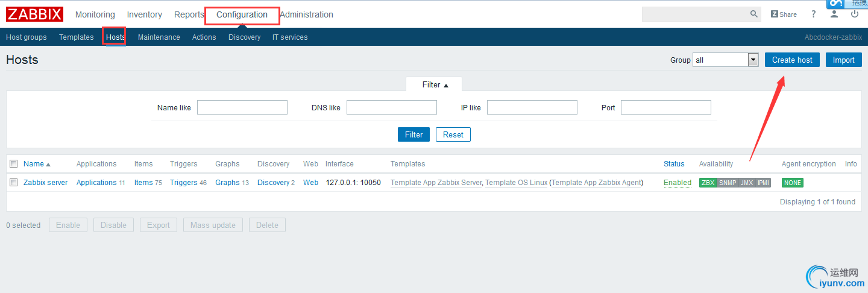Sort hosts by Name column
This screenshot has height=293, width=868.
pos(37,164)
